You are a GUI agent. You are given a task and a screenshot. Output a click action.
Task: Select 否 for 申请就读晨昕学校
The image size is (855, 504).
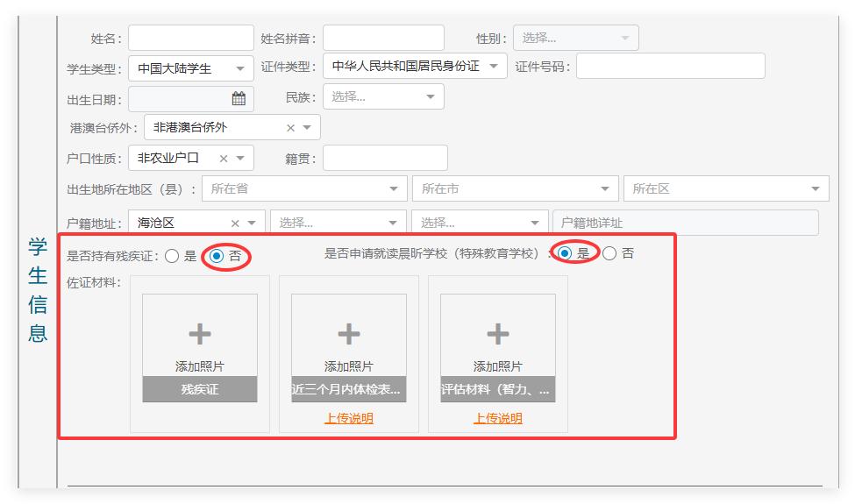pyautogui.click(x=609, y=253)
